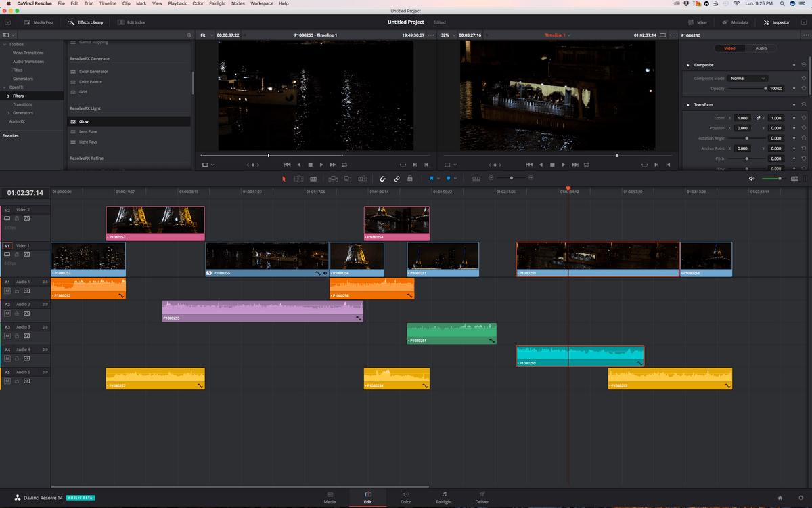
Task: Lock the Video 2 track
Action: coord(17,218)
